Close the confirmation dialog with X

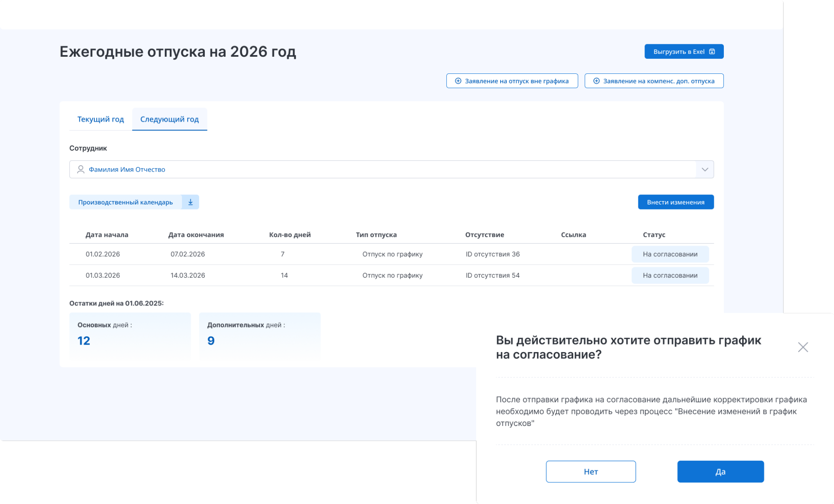tap(803, 347)
